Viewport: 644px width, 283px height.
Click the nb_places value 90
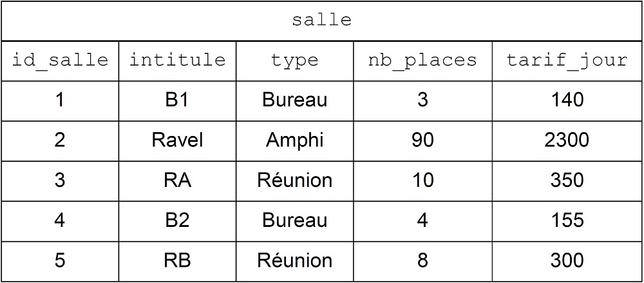pos(422,141)
